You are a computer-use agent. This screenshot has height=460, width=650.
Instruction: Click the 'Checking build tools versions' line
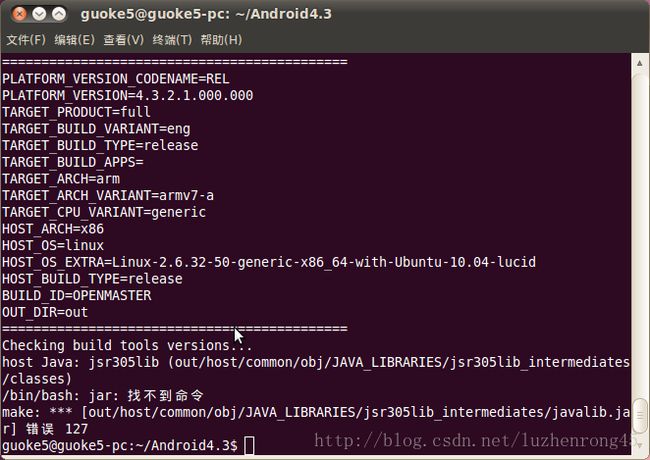pos(127,345)
